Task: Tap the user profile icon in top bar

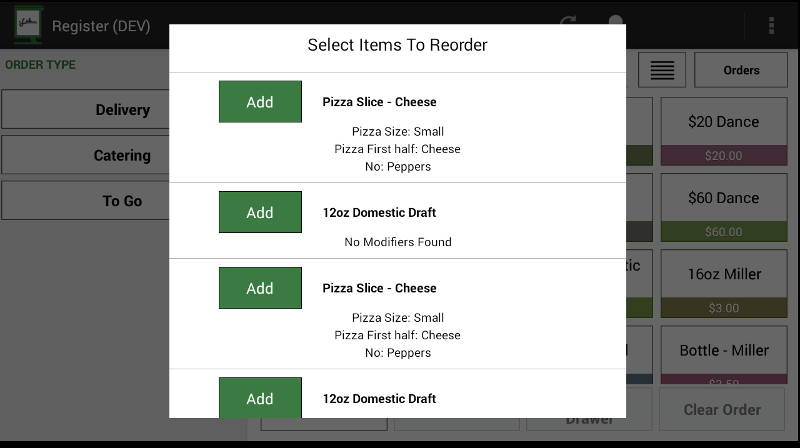Action: coord(616,20)
